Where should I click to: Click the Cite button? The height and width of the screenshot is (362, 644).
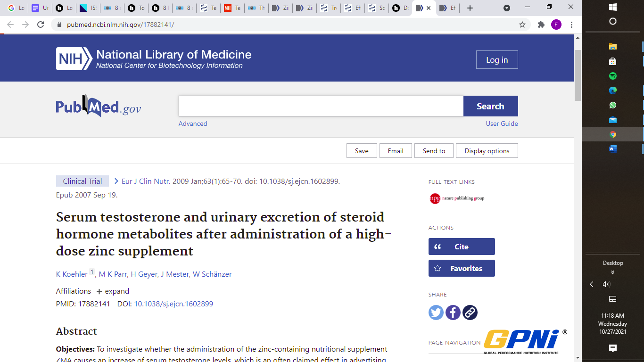tap(462, 247)
